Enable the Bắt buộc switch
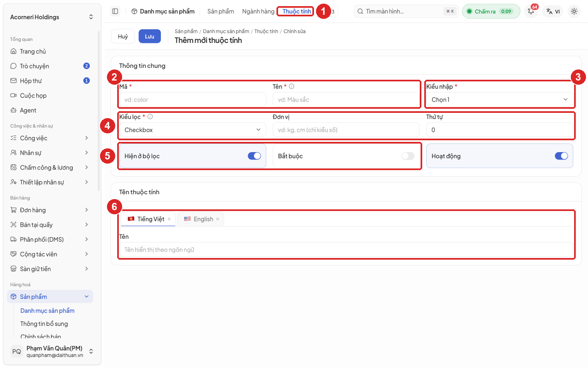 (408, 156)
